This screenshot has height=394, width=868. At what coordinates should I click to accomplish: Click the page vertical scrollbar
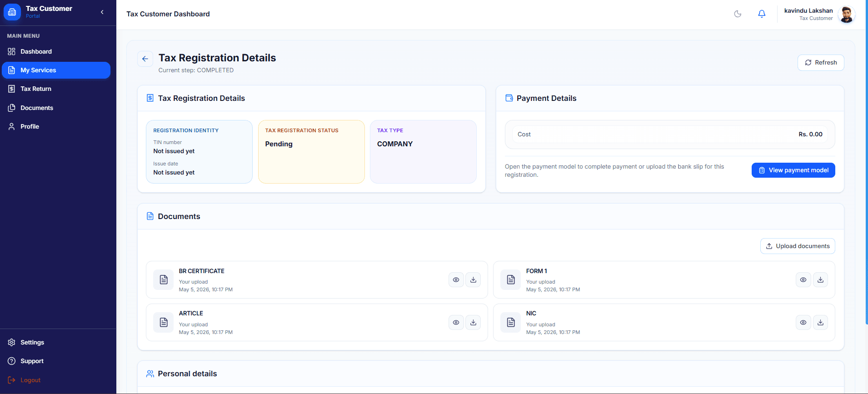coord(866,162)
